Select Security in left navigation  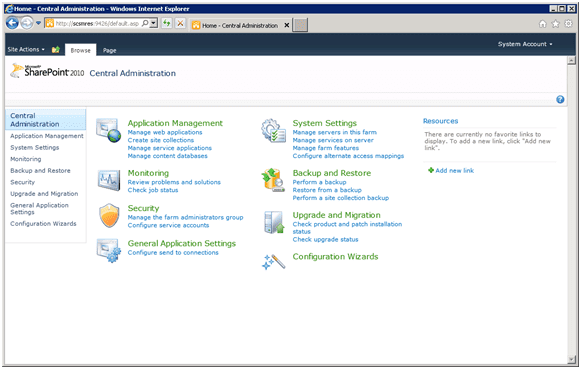pos(22,182)
